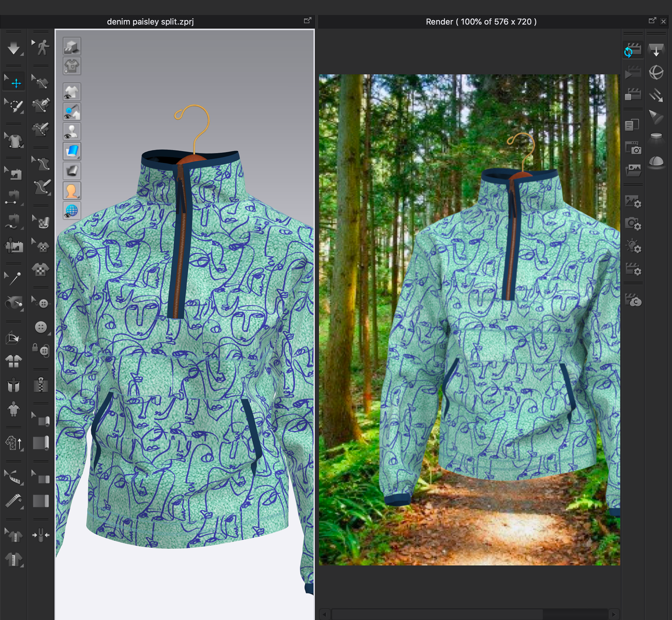Select the Zipper tool

coord(41,385)
